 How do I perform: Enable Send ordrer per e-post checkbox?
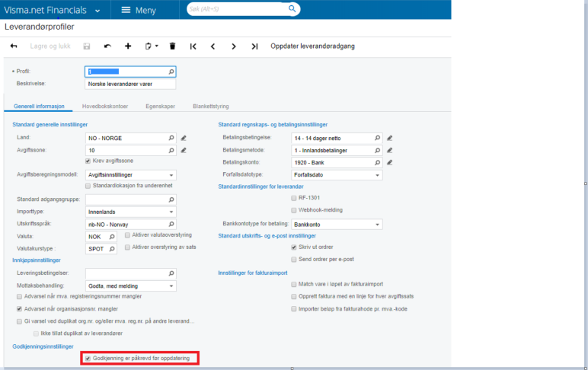point(294,260)
